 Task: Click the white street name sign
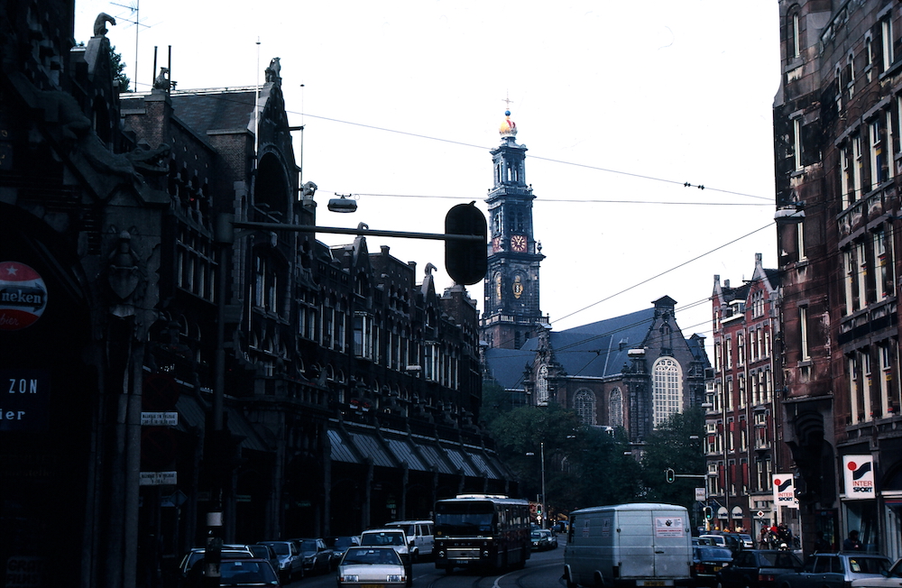coord(159,418)
